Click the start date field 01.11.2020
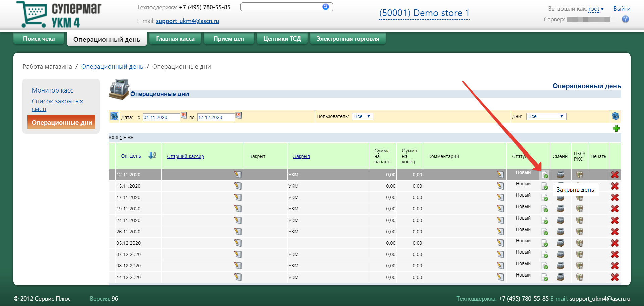This screenshot has width=644, height=306. click(161, 117)
